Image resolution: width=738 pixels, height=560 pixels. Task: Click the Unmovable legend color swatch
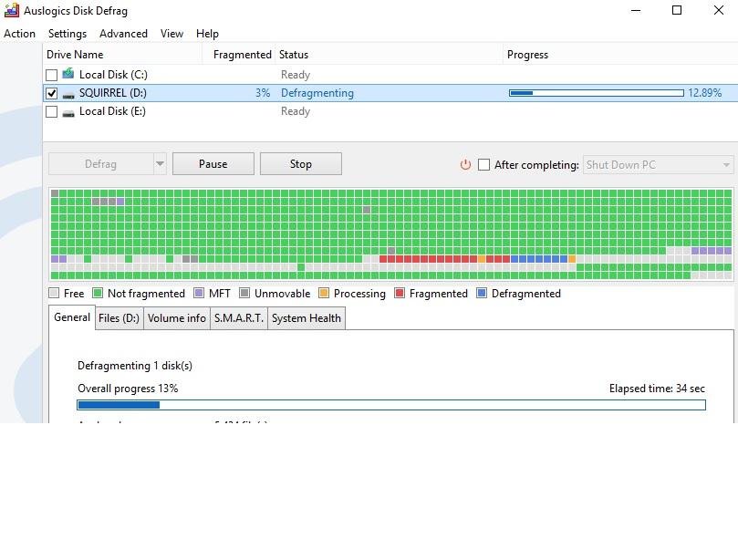(x=244, y=293)
